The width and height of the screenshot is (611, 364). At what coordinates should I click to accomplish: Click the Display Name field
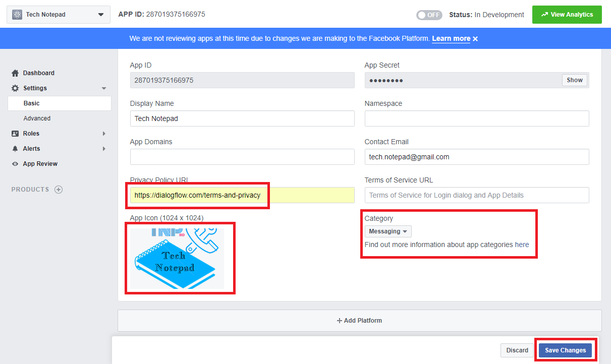(242, 118)
